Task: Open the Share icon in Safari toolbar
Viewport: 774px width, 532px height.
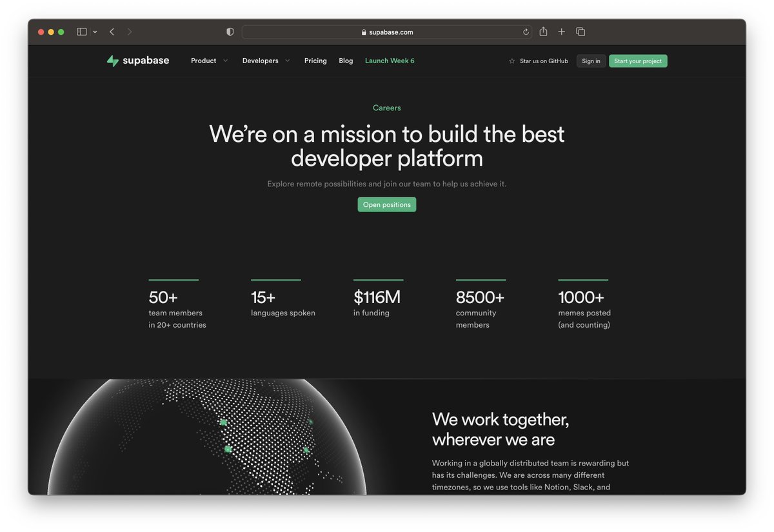Action: (544, 31)
